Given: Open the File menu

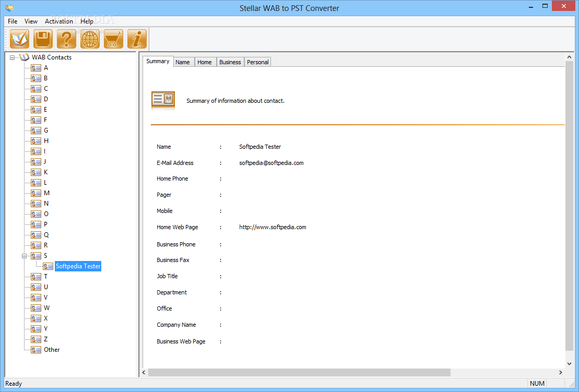Looking at the screenshot, I should [x=13, y=21].
